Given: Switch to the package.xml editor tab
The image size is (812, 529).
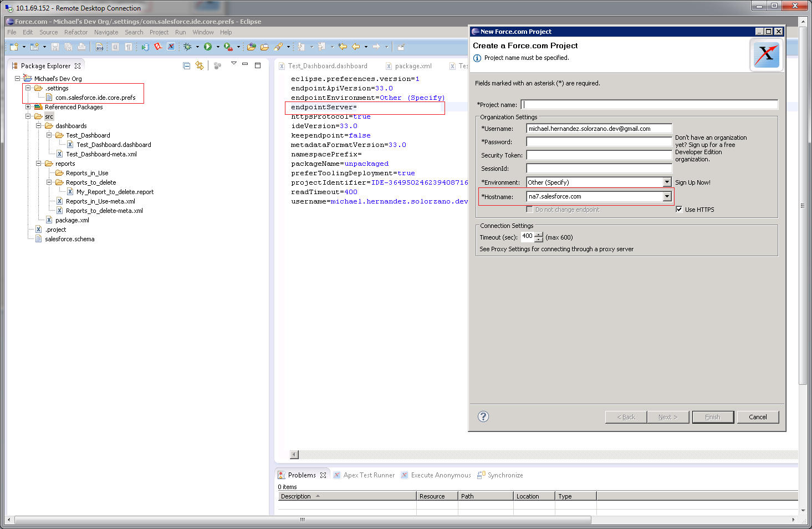Looking at the screenshot, I should coord(409,66).
